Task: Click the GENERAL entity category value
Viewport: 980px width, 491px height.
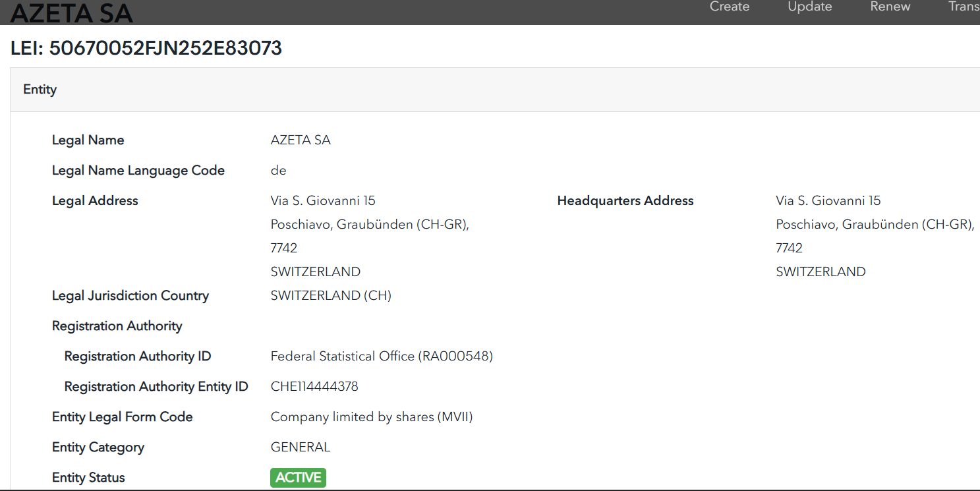Action: pyautogui.click(x=301, y=448)
